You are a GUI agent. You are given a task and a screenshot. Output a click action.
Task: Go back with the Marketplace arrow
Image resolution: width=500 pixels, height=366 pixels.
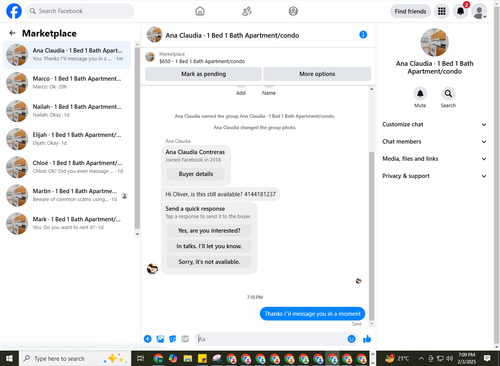pos(12,33)
